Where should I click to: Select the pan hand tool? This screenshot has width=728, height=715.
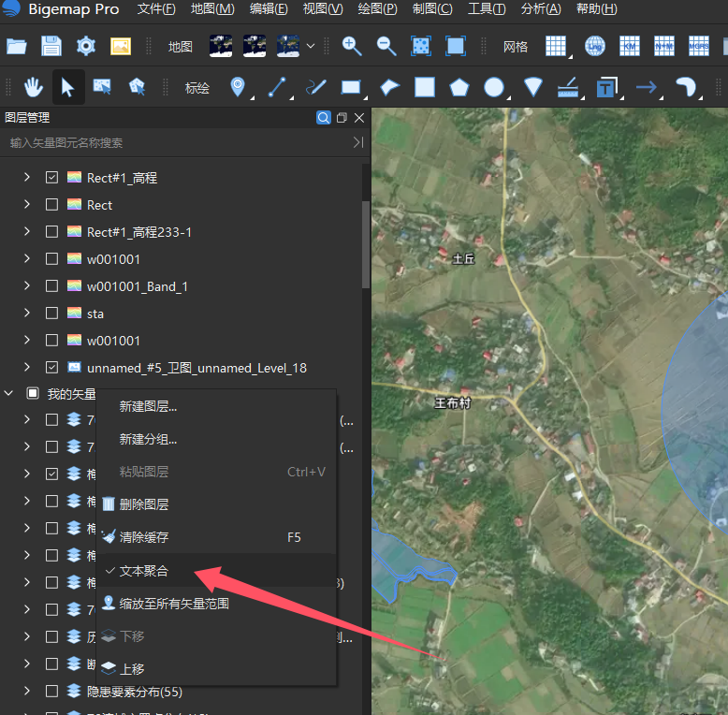click(34, 87)
